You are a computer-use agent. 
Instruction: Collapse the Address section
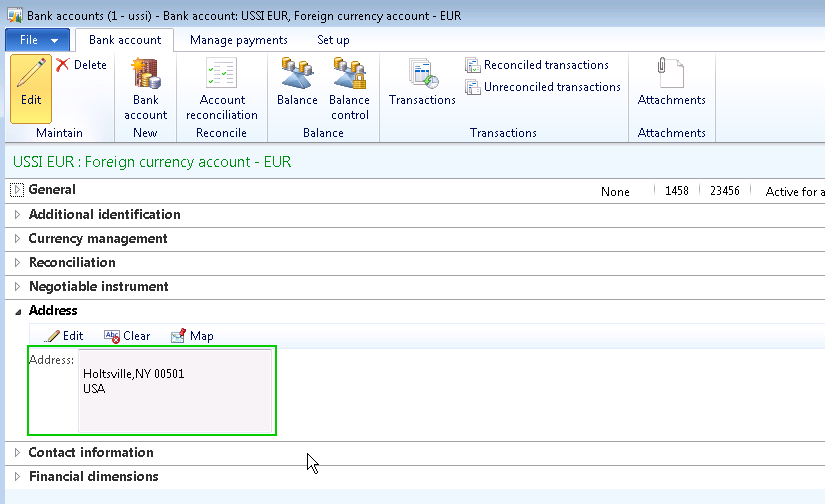coord(17,311)
